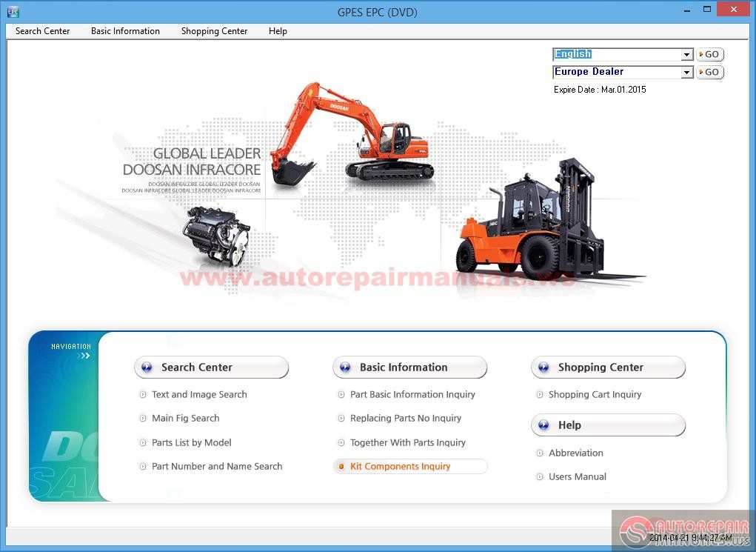Click bullet icon beside Text and Image Search
This screenshot has height=552, width=756.
143,395
